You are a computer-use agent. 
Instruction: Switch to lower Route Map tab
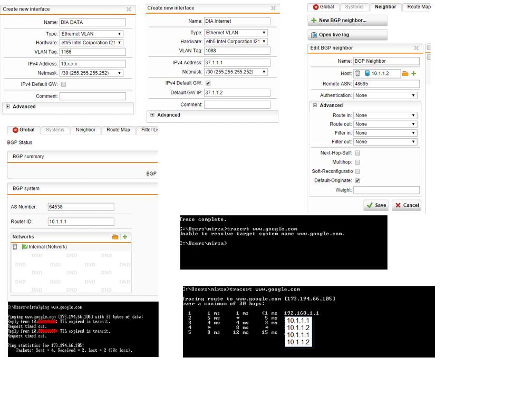click(118, 130)
